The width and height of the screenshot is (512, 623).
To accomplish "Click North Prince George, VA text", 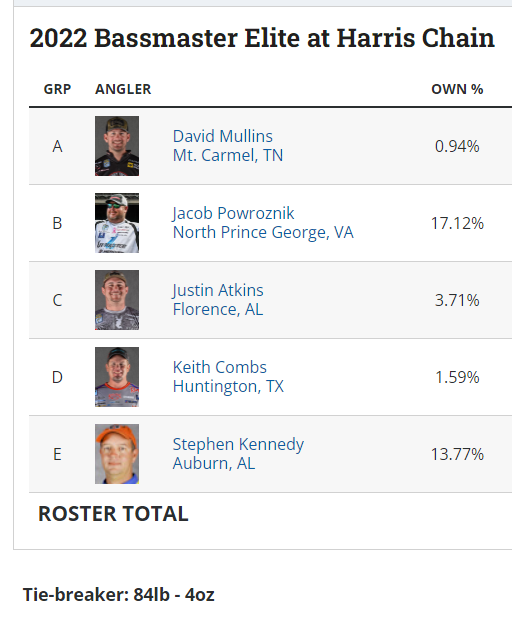I will (263, 232).
